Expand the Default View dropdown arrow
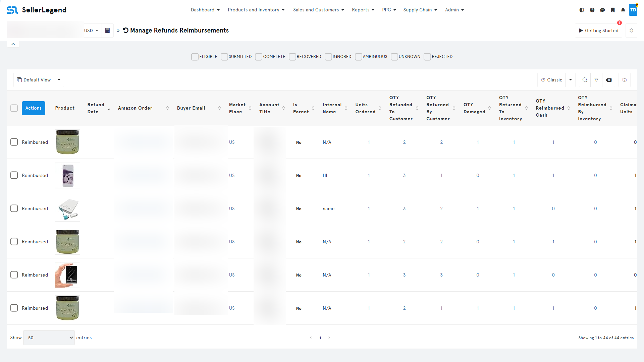 pyautogui.click(x=59, y=80)
